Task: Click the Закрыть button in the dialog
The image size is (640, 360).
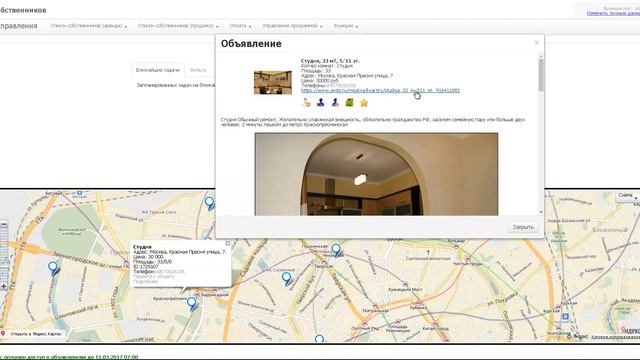Action: click(x=523, y=227)
